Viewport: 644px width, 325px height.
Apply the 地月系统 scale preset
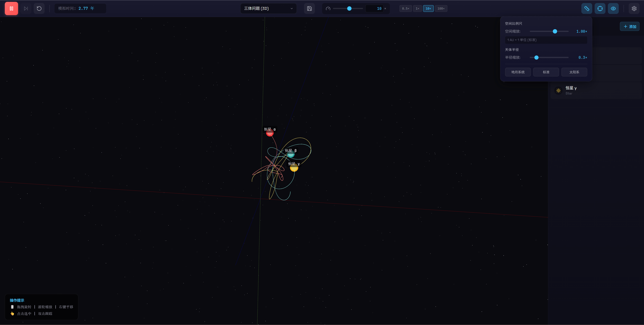click(518, 72)
